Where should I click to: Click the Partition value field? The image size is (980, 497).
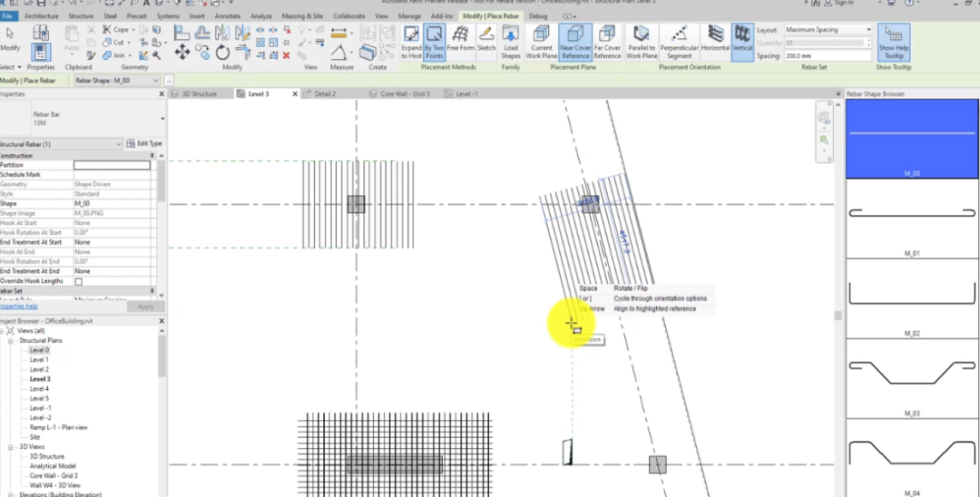[112, 165]
